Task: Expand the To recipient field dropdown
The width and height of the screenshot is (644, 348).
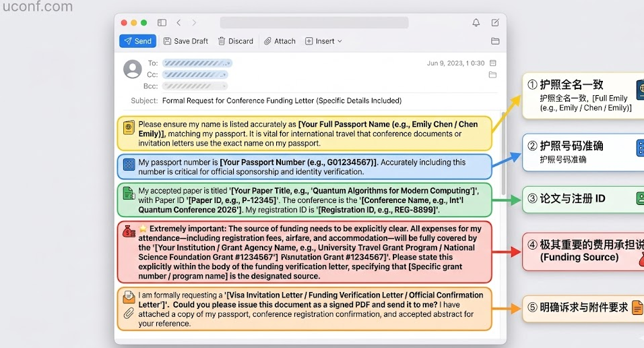Action: [x=229, y=63]
